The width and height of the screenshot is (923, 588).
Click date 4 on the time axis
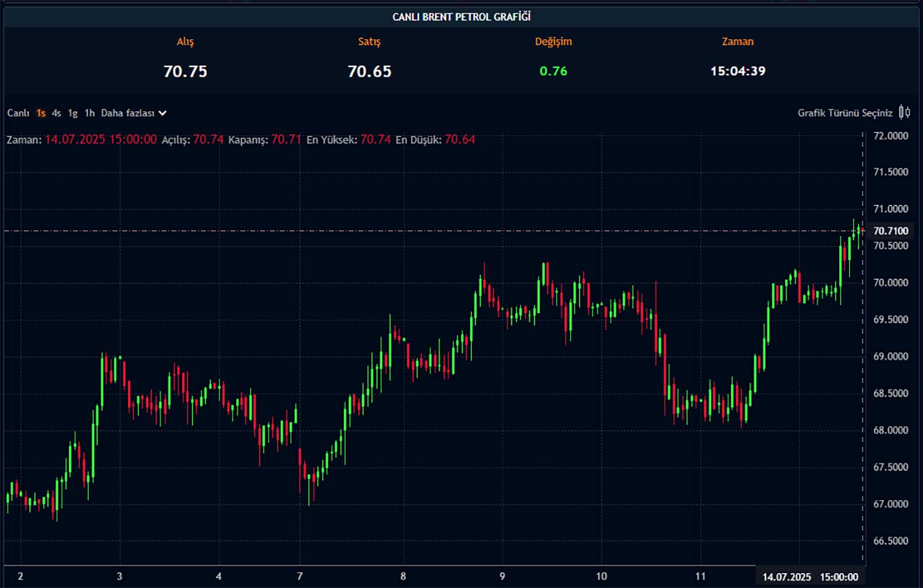[x=218, y=576]
